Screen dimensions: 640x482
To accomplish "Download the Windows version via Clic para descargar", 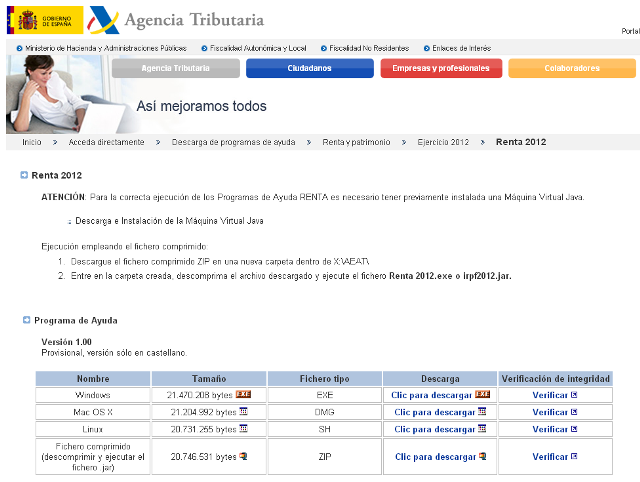I will (432, 395).
